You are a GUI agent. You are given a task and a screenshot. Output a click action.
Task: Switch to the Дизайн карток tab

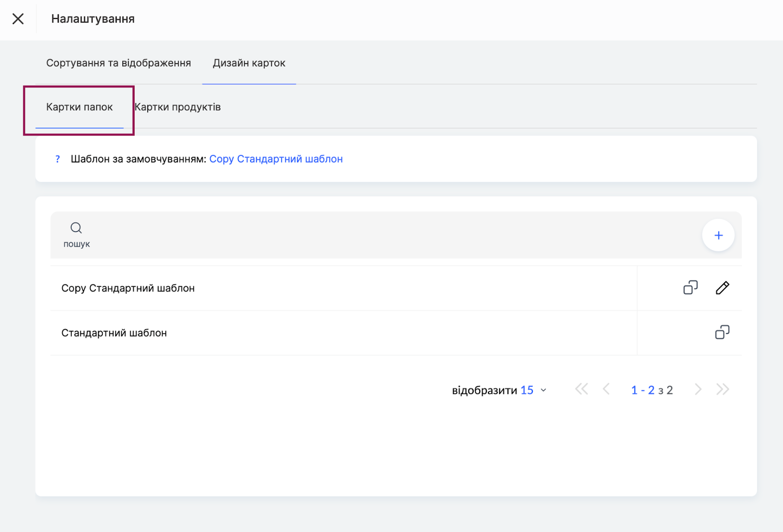(249, 63)
